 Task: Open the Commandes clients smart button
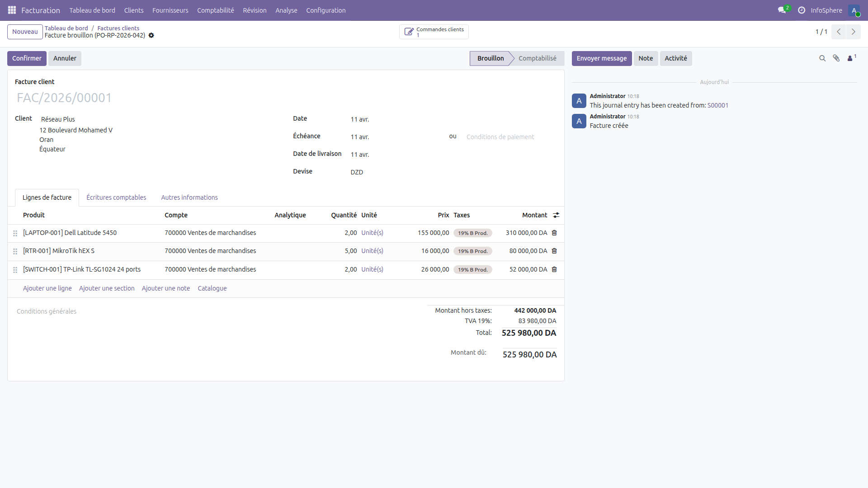[x=434, y=32]
